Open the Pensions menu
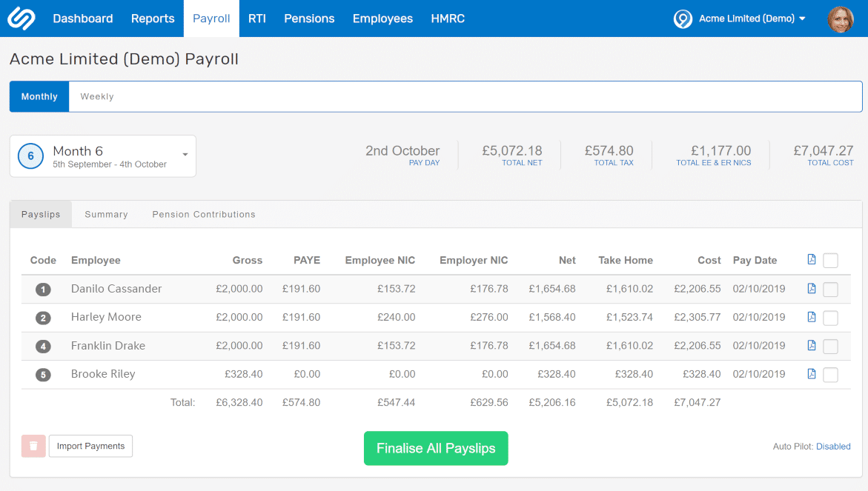Image resolution: width=868 pixels, height=491 pixels. click(309, 19)
